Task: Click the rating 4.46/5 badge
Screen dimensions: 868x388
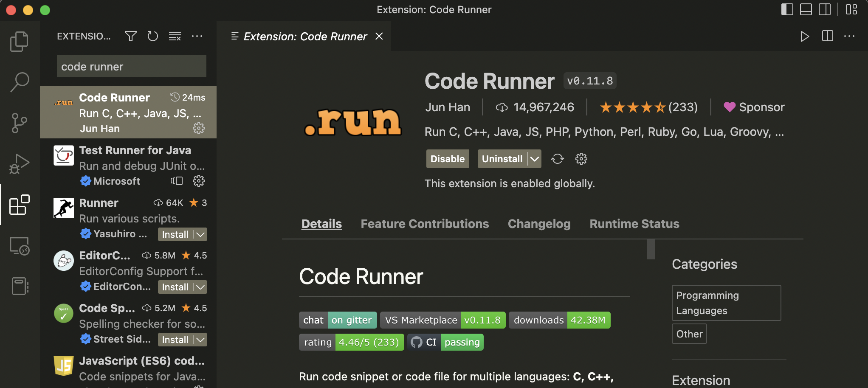Action: tap(352, 342)
